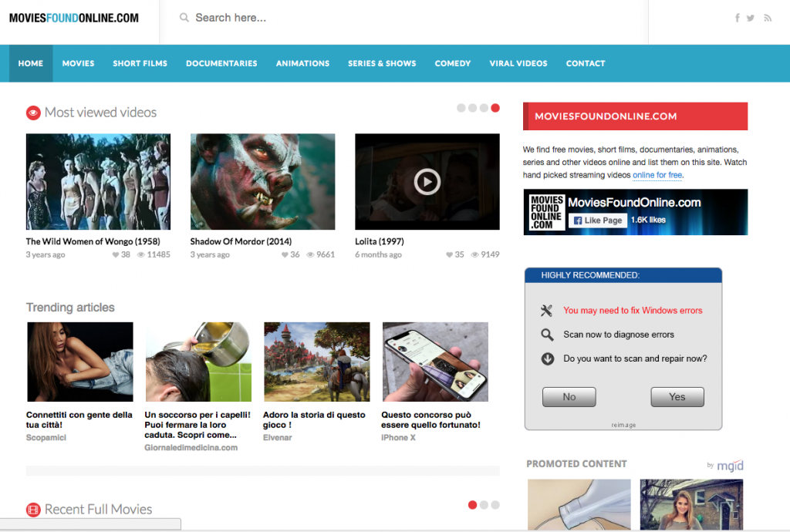Open the Series & Shows menu
The height and width of the screenshot is (532, 790).
click(382, 63)
